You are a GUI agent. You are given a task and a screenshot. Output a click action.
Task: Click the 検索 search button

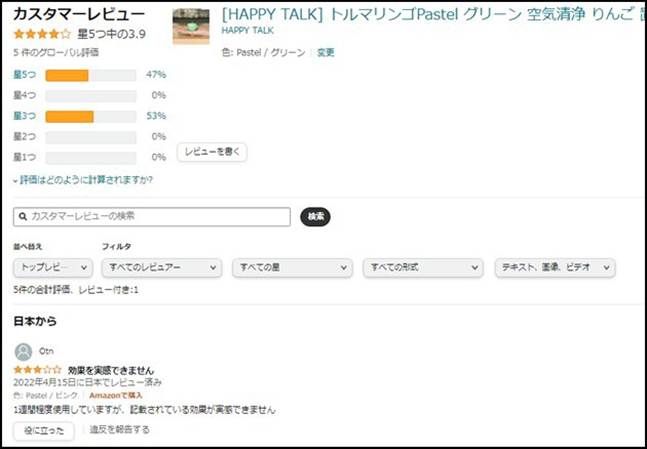315,216
